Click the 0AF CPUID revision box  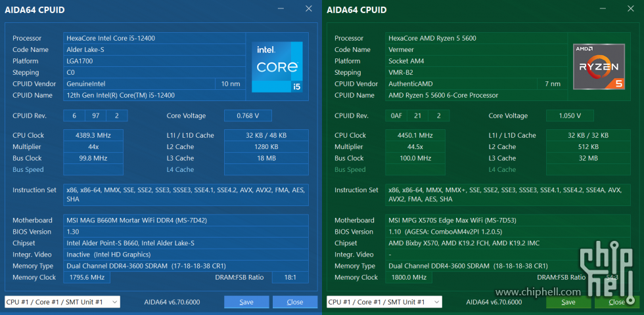point(396,115)
